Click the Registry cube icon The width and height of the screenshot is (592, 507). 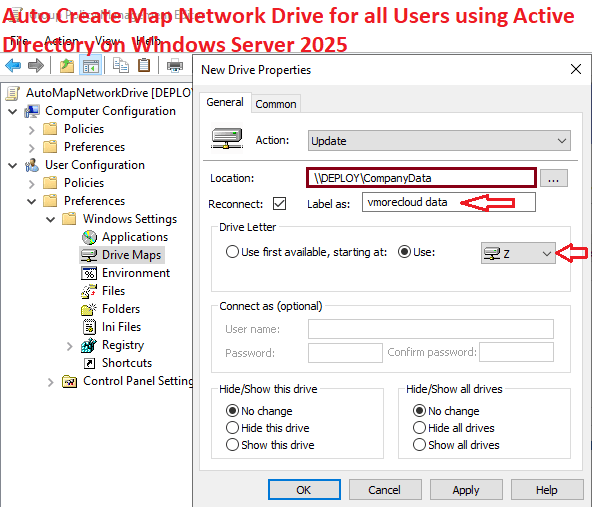click(x=89, y=345)
